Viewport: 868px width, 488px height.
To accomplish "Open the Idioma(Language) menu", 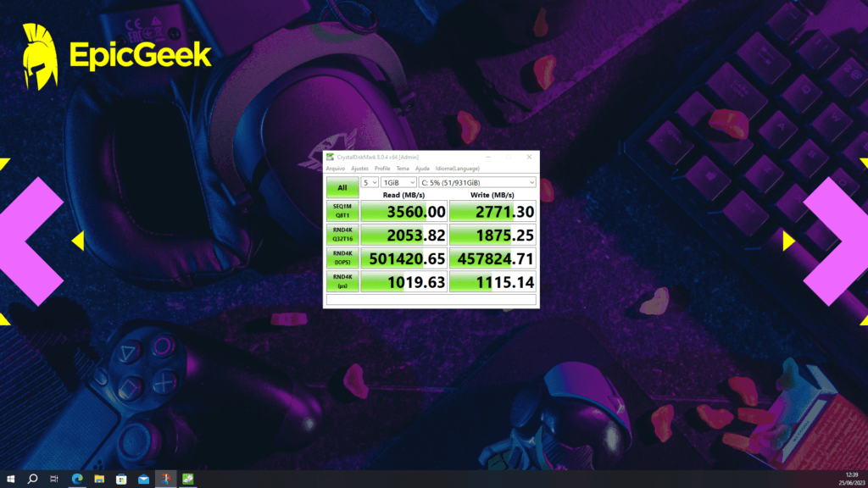I will (x=457, y=169).
